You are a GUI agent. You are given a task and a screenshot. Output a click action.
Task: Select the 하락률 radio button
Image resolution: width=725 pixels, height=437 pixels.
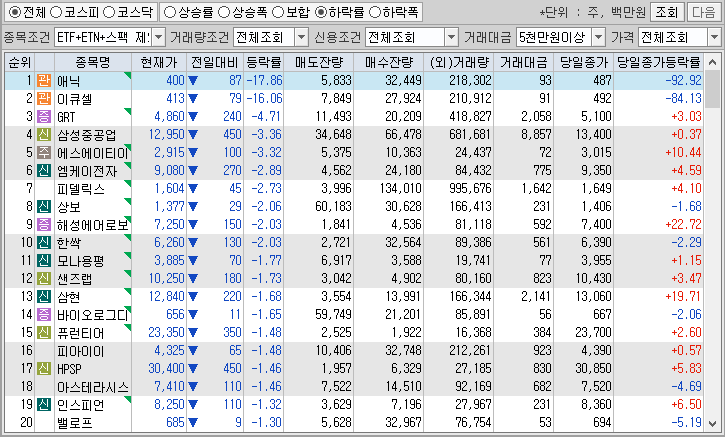(x=320, y=12)
